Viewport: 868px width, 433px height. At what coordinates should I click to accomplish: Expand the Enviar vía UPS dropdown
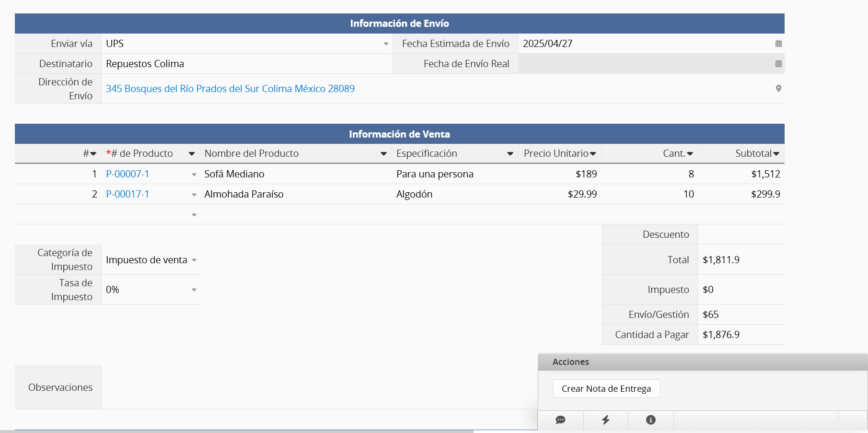[386, 44]
